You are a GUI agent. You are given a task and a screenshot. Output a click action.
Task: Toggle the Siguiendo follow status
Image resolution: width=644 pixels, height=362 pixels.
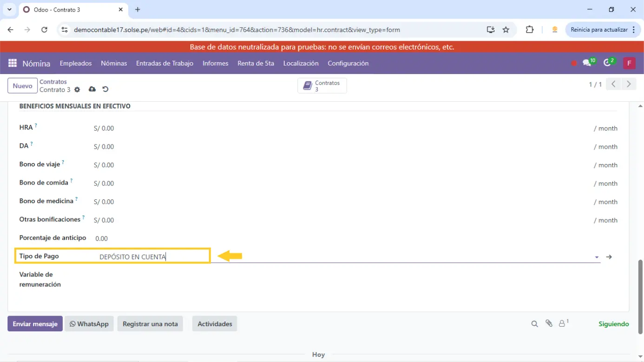613,324
